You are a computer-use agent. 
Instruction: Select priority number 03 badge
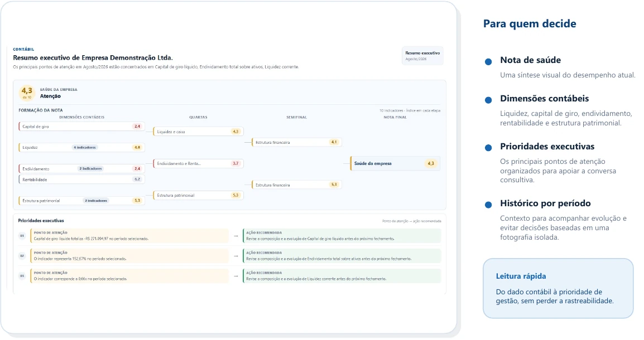[22, 276]
